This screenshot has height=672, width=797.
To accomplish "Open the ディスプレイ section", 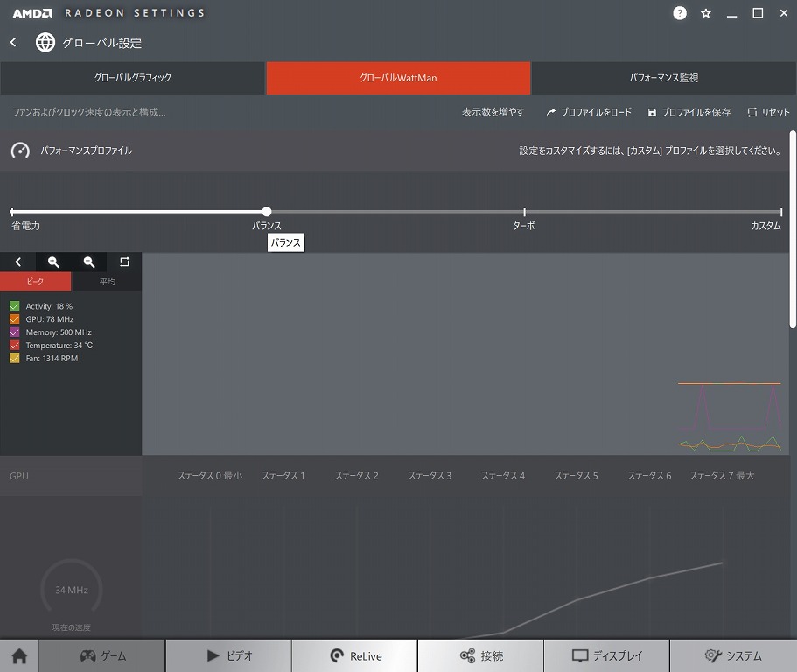I will [607, 655].
